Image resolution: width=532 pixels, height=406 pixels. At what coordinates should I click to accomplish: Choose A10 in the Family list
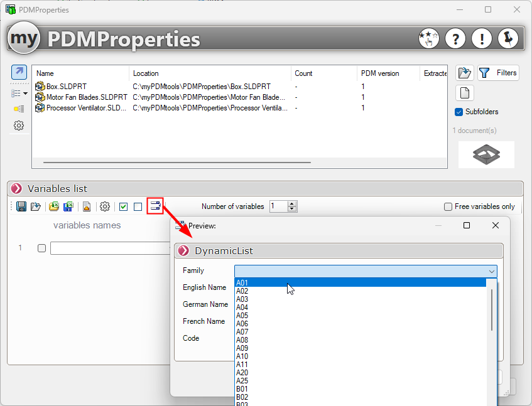361,356
